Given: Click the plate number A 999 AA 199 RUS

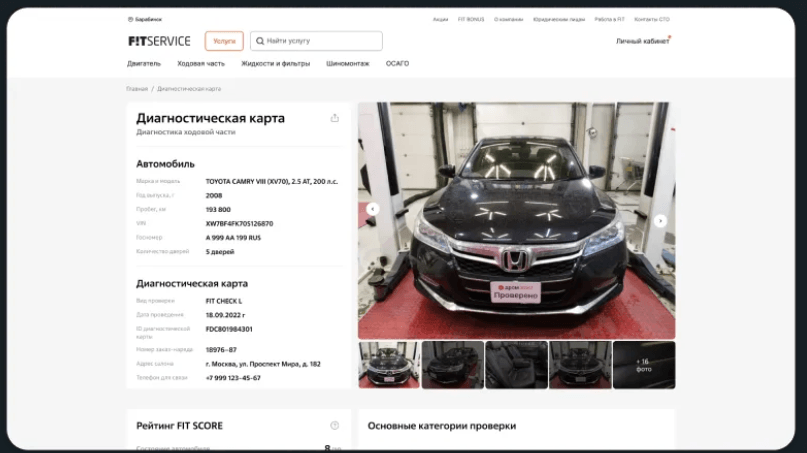Looking at the screenshot, I should [233, 238].
